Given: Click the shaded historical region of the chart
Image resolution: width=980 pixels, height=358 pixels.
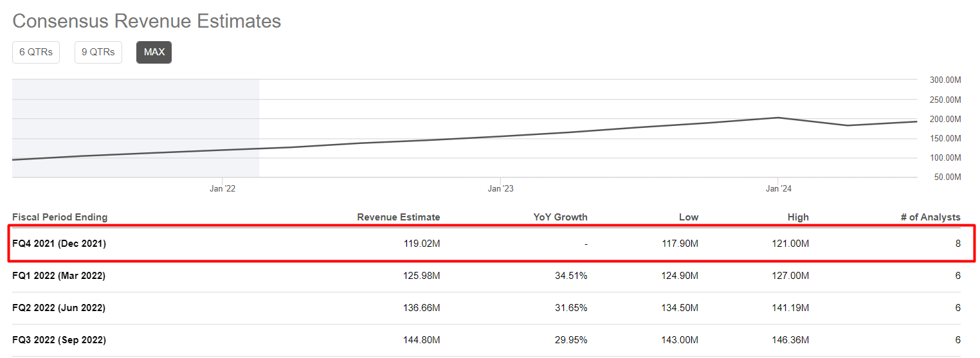Looking at the screenshot, I should pos(136,129).
